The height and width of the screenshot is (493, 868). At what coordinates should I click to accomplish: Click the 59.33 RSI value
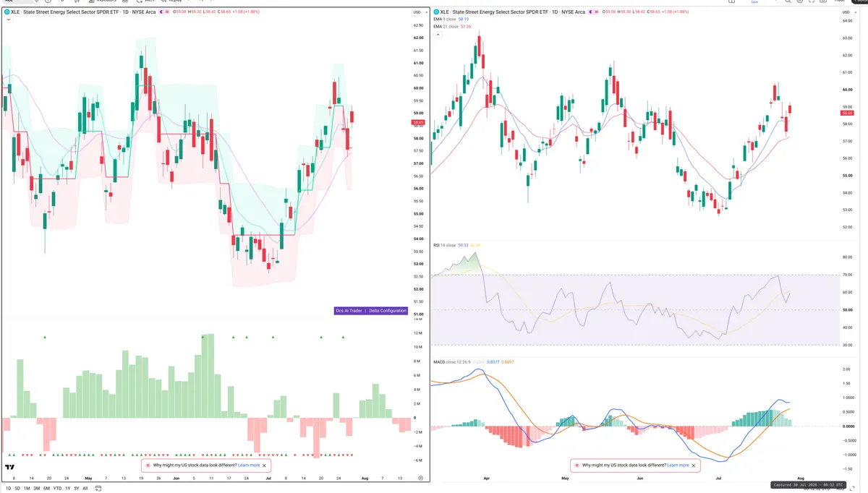point(463,245)
